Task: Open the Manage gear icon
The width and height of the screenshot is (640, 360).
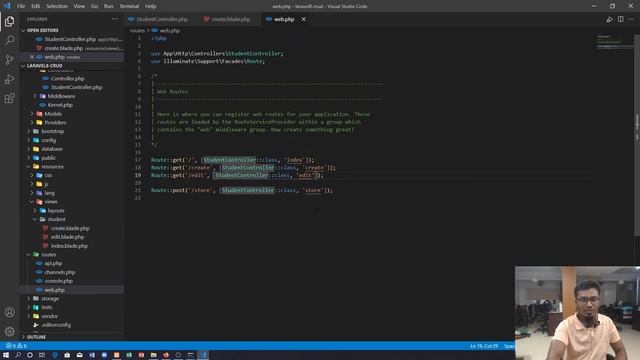Action: pyautogui.click(x=9, y=331)
